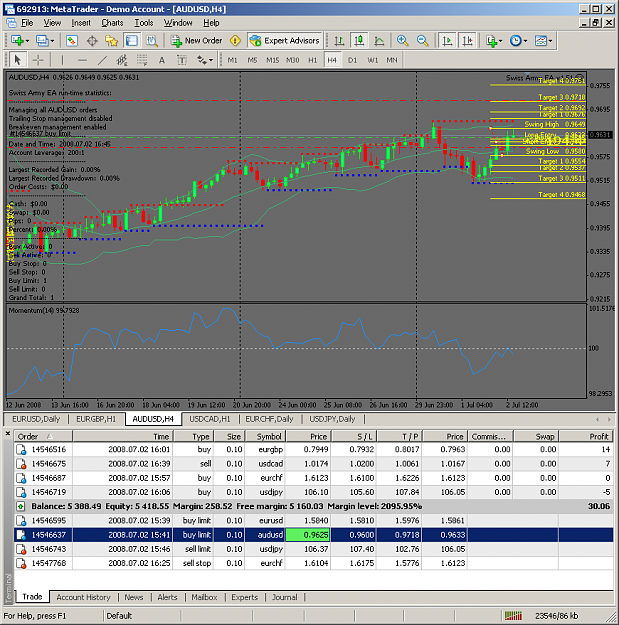Click the Profiles icon
619x625 pixels.
tap(41, 41)
